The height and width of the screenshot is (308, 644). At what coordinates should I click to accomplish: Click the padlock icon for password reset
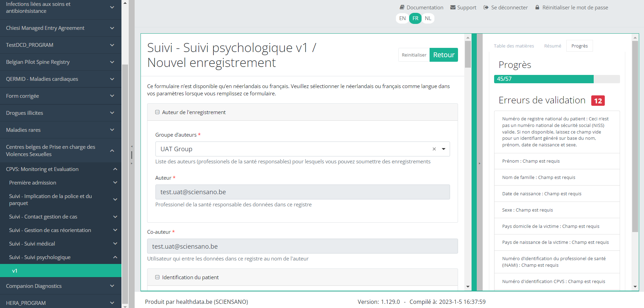click(537, 7)
